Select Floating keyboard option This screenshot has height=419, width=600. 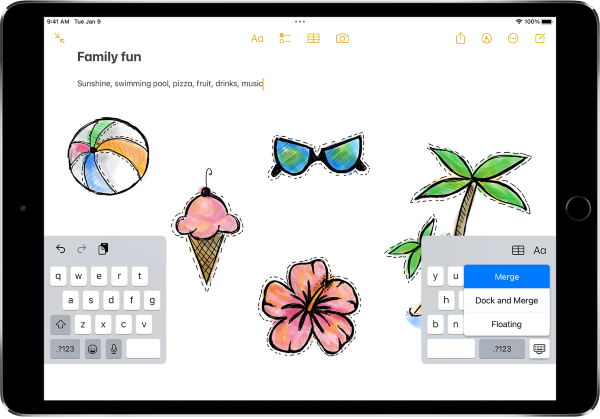(x=507, y=324)
